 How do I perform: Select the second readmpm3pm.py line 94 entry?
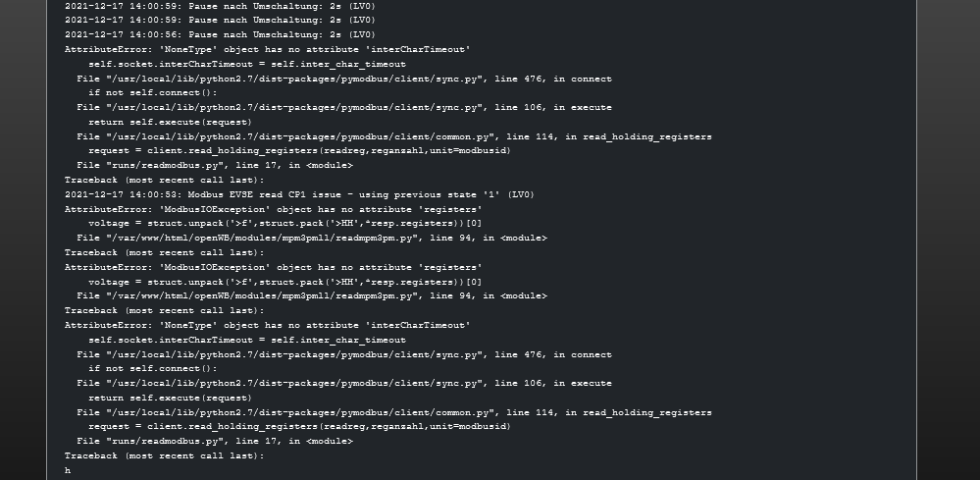(x=311, y=295)
